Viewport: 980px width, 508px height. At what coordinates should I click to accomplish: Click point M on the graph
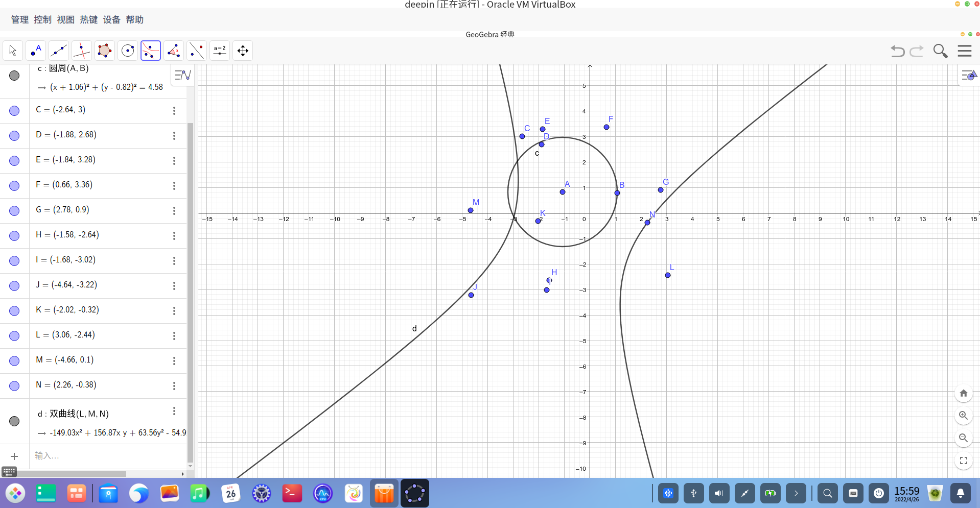[471, 210]
